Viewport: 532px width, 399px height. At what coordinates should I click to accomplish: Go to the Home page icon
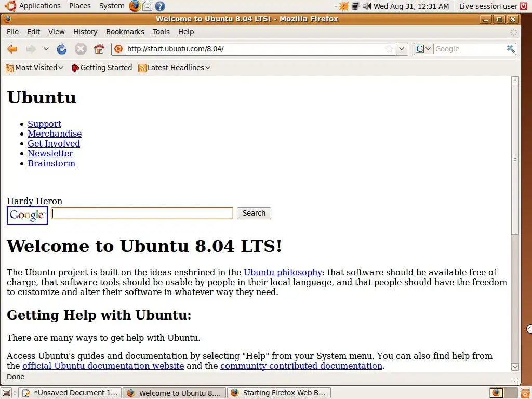(99, 49)
